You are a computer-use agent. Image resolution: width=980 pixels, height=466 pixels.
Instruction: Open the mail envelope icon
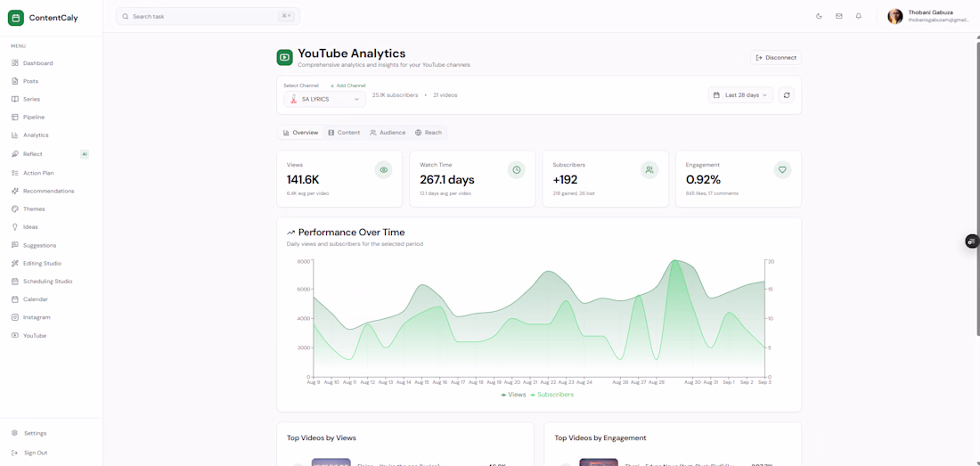[x=838, y=16]
